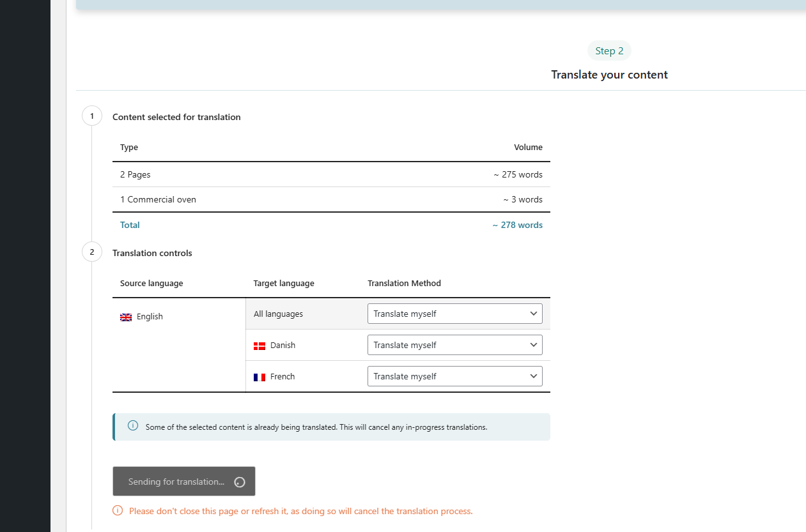Click the info icon in the notice box
Image resolution: width=806 pixels, height=532 pixels.
133,425
